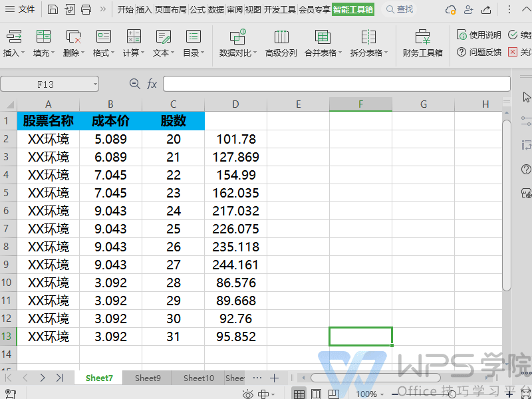Open the 插入 dropdown in toolbox ribbon

14,43
